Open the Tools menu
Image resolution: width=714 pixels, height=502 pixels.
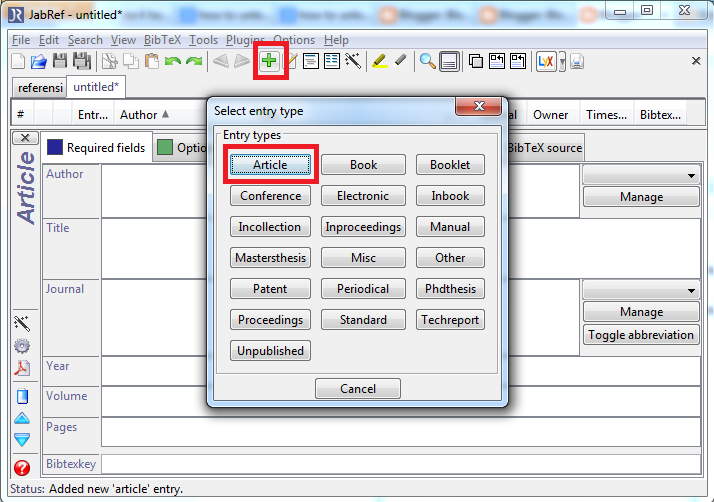pos(204,40)
